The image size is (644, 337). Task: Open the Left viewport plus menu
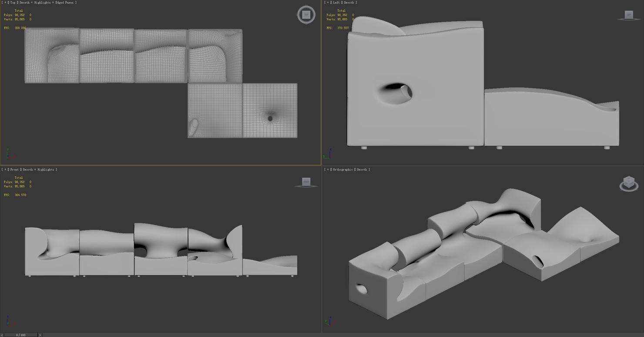[328, 3]
